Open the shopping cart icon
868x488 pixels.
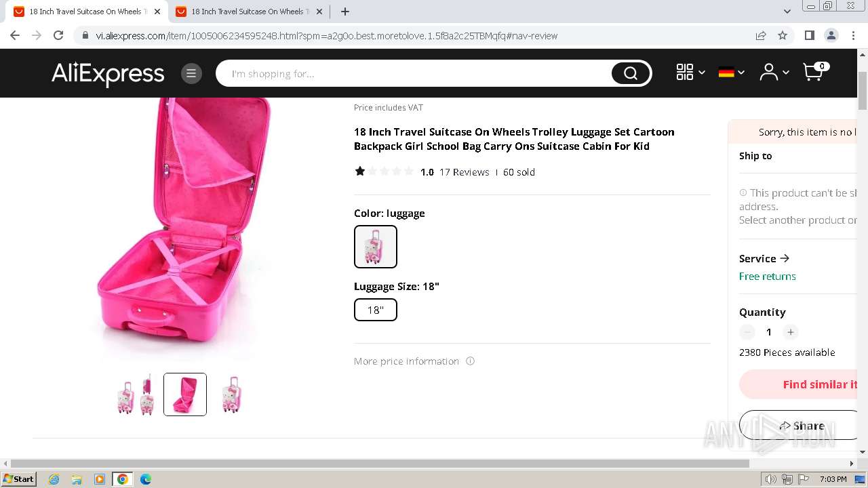(814, 71)
